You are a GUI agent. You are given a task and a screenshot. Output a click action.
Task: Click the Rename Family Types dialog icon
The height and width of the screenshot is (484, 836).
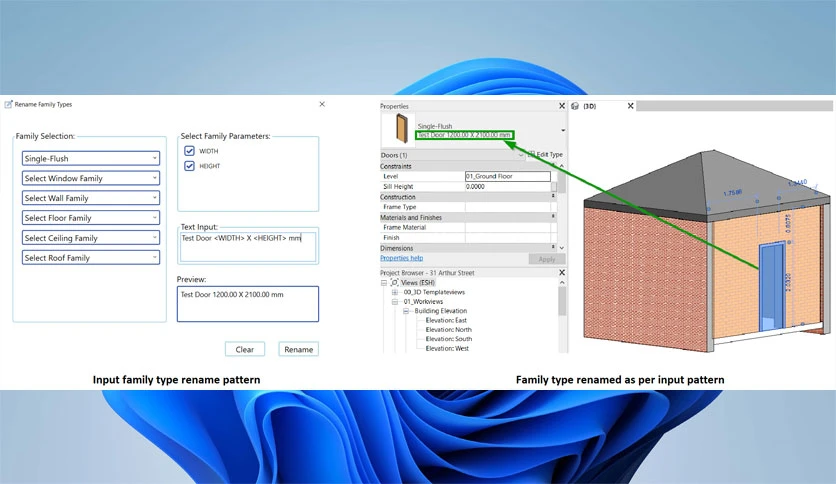[8, 104]
